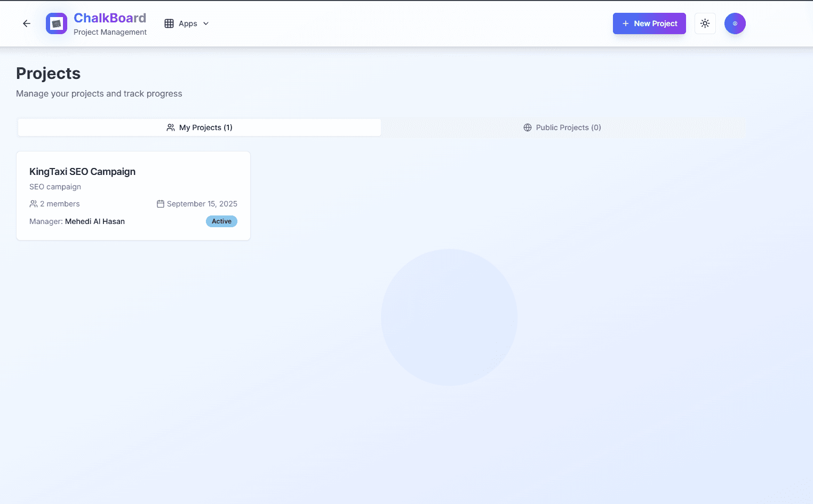Switch to Public Projects (0) tab
The image size is (813, 504).
562,127
